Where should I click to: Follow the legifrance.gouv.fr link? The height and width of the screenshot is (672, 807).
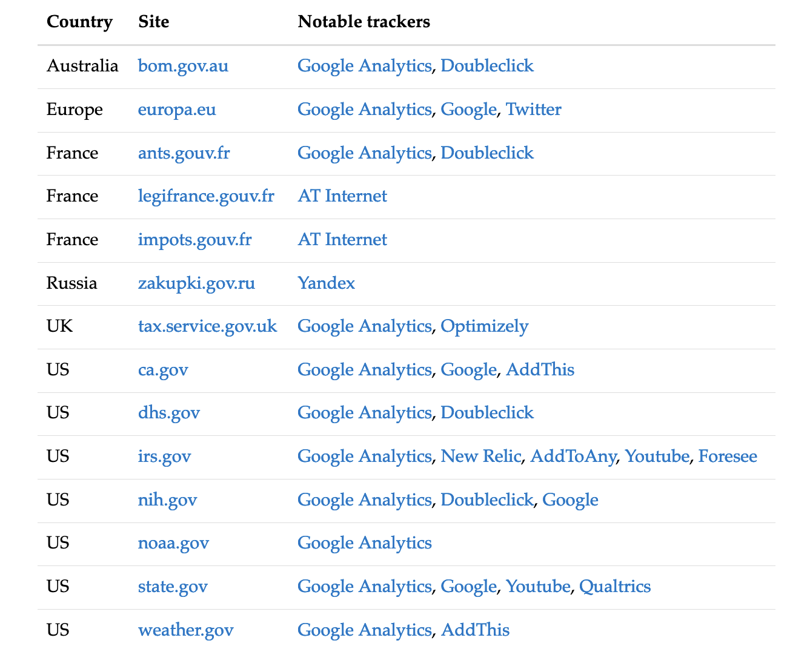click(205, 196)
